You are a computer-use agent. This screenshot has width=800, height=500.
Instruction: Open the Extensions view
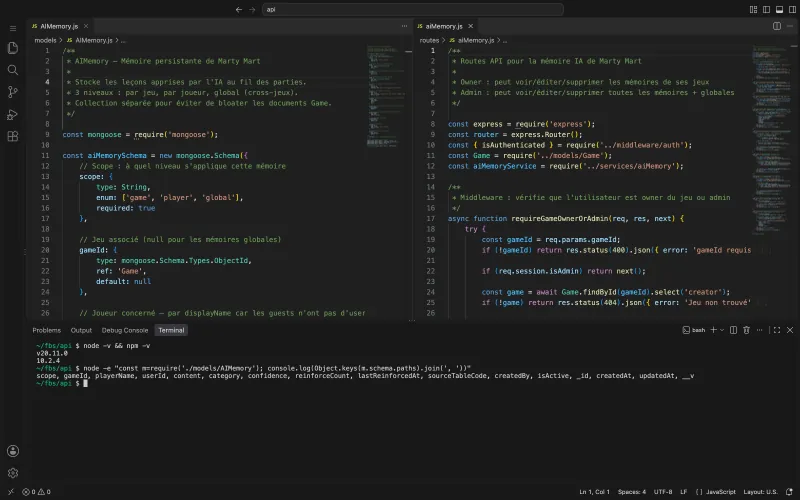click(x=13, y=136)
